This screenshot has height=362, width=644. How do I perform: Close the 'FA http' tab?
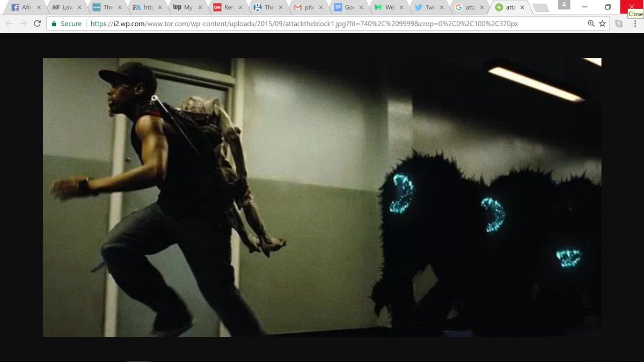click(160, 8)
